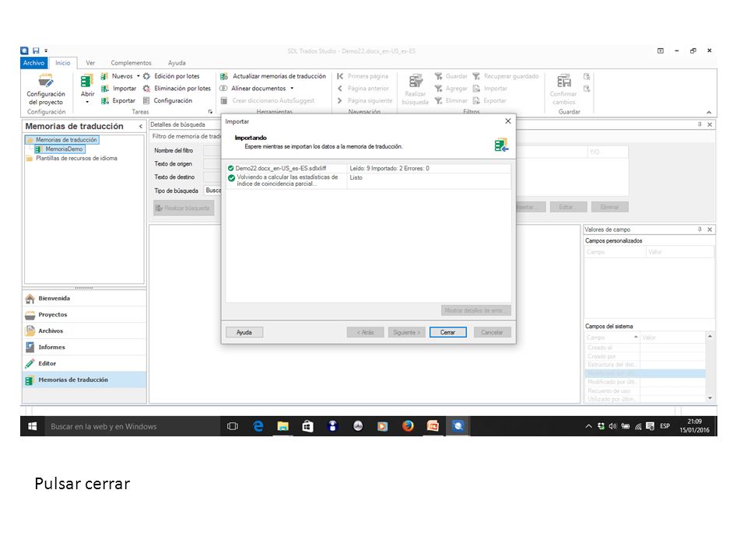Select MemoriaDemo in the tree

coord(60,149)
